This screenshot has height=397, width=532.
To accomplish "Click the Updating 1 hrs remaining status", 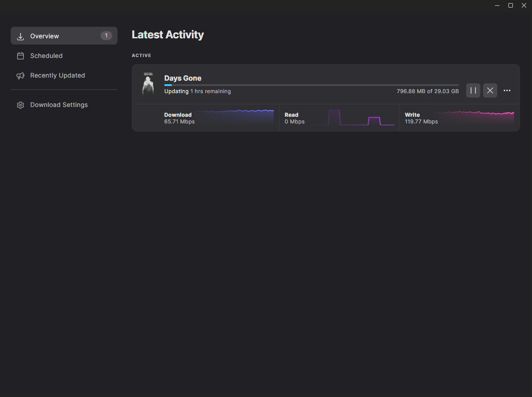I will coord(198,91).
